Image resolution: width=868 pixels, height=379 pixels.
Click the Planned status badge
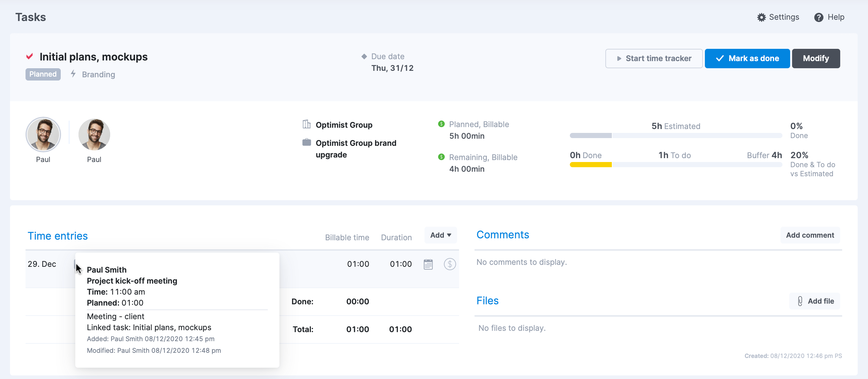(x=43, y=74)
